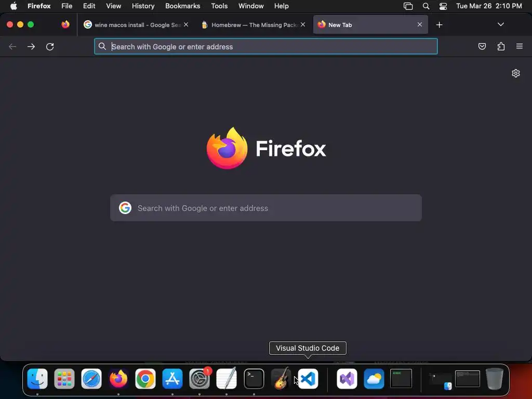Select the New Tab tab

tap(370, 24)
